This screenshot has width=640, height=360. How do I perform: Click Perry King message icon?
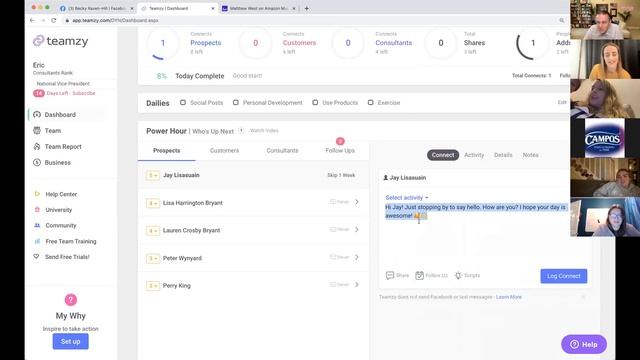[x=333, y=284]
